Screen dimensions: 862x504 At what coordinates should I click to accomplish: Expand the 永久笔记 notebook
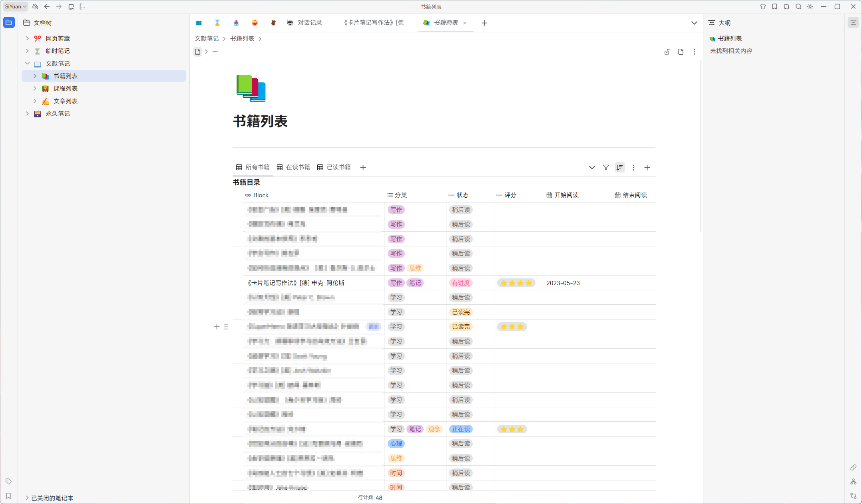pos(27,114)
